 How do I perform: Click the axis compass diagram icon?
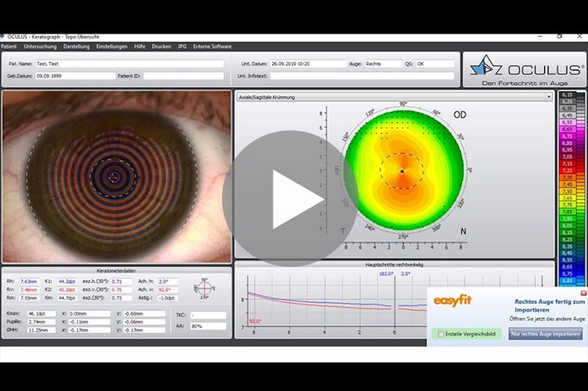[204, 289]
